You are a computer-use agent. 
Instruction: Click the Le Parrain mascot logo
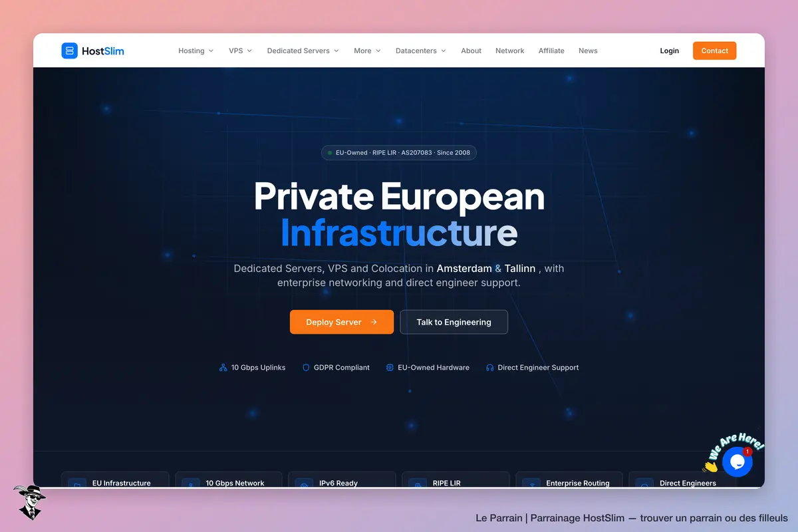[x=29, y=502]
